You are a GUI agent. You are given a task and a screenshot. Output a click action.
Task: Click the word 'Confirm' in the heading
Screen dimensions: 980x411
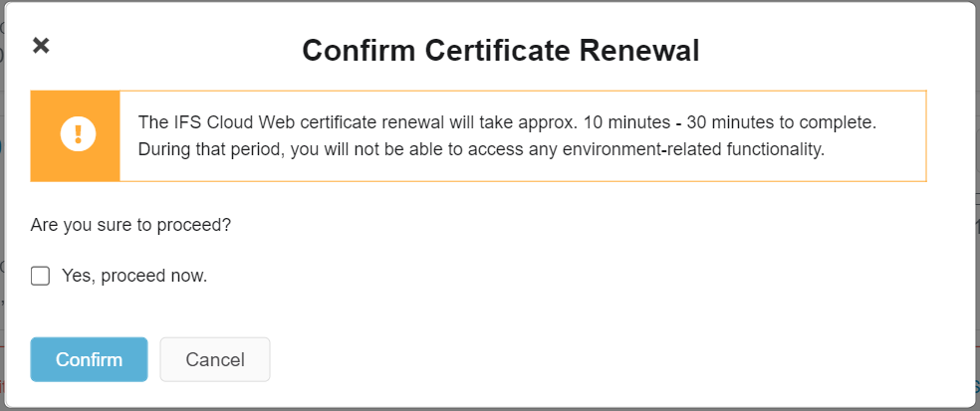coord(359,51)
